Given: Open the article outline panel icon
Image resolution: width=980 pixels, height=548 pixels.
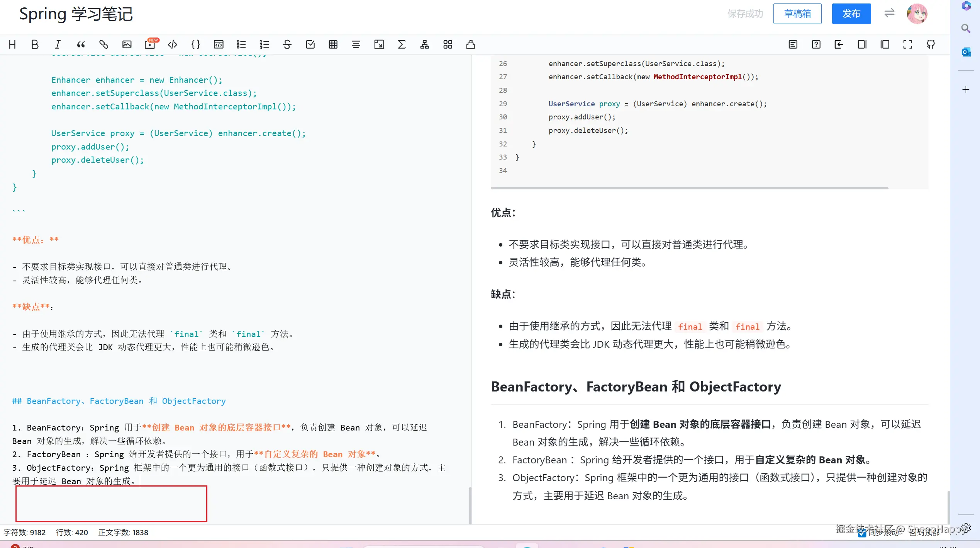Looking at the screenshot, I should coord(793,44).
